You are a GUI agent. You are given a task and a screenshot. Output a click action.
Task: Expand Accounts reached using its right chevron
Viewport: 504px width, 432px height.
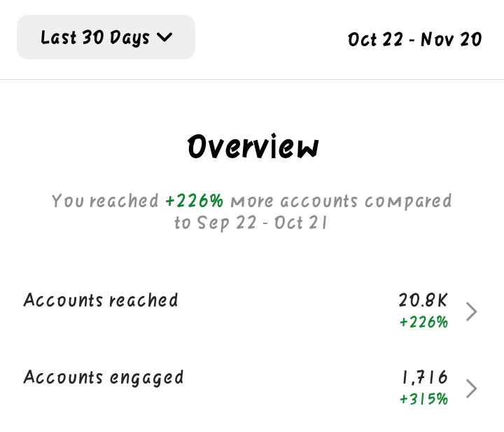click(472, 311)
